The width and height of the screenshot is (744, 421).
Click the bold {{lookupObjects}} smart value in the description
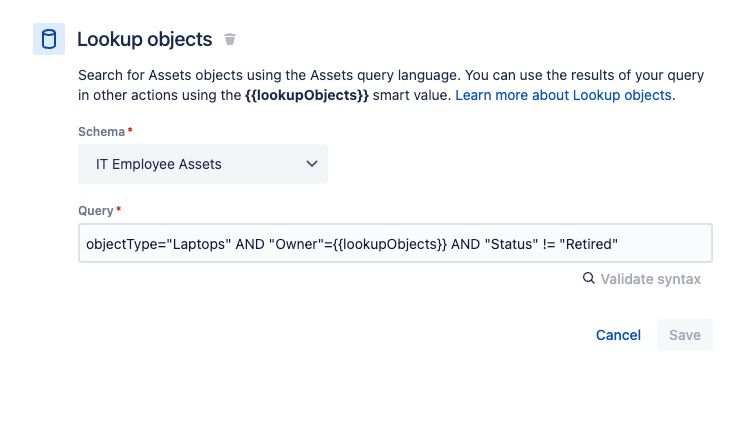(307, 95)
